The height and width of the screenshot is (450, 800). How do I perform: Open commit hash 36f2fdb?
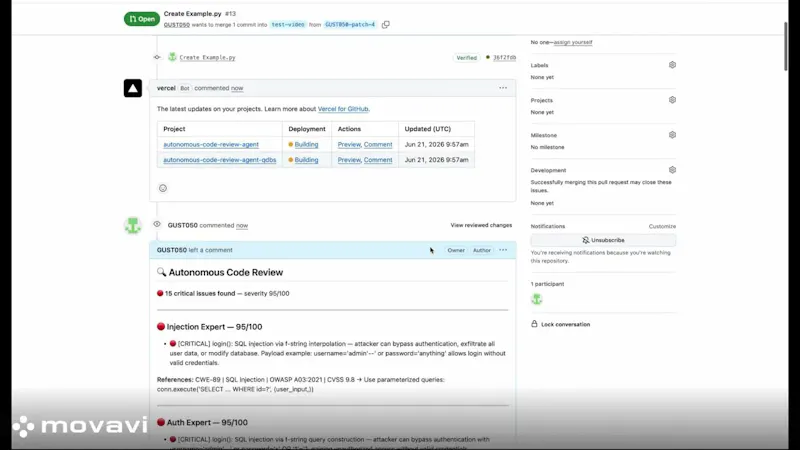(504, 58)
